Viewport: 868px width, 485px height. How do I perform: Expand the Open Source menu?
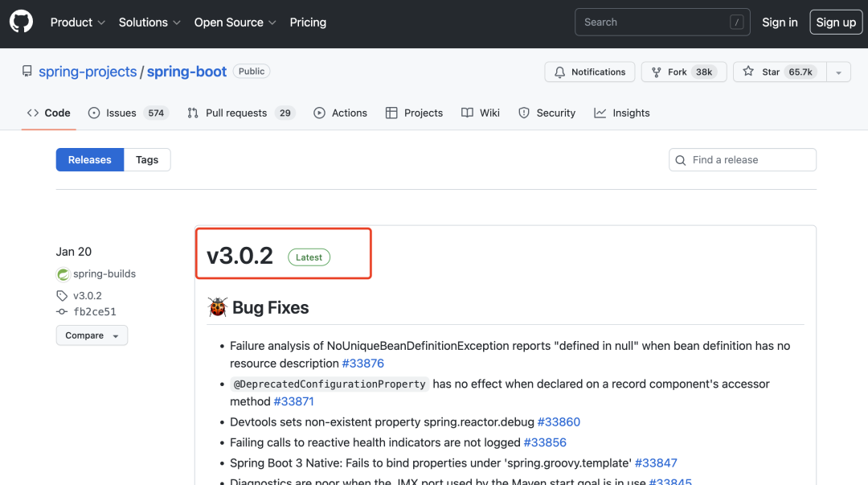click(235, 23)
